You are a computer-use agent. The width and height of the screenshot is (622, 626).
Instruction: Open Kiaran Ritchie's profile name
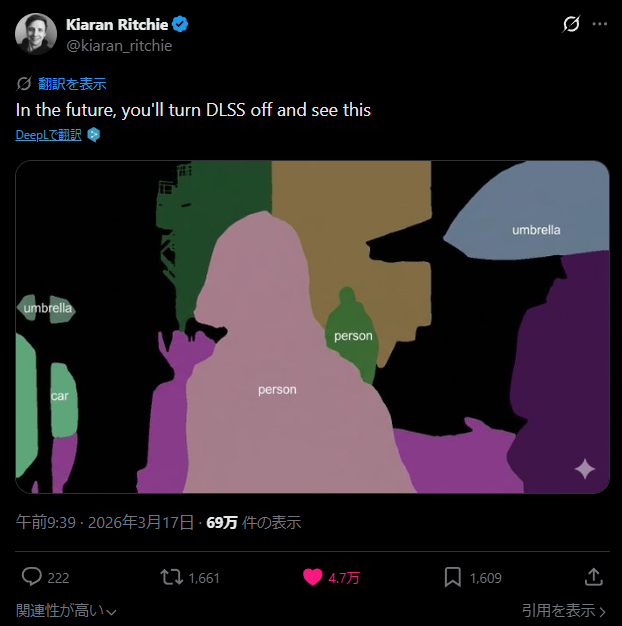pyautogui.click(x=117, y=24)
